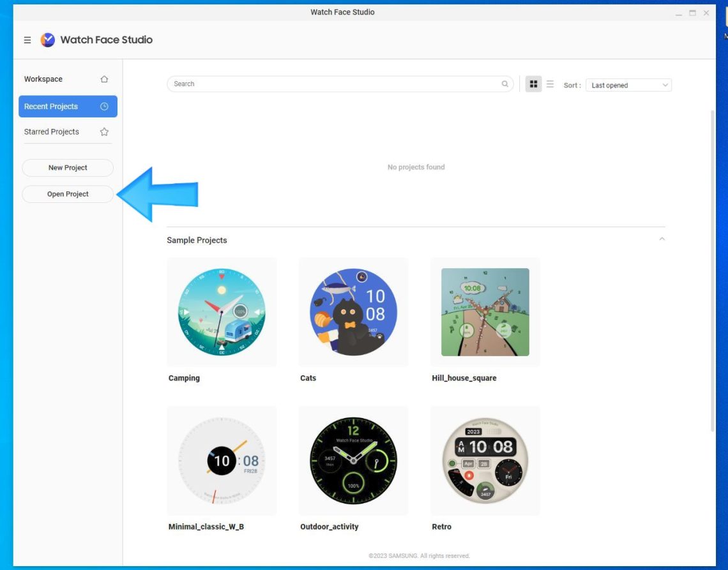Click the Cats project name label
Screen dimensions: 728x570
pyautogui.click(x=308, y=378)
